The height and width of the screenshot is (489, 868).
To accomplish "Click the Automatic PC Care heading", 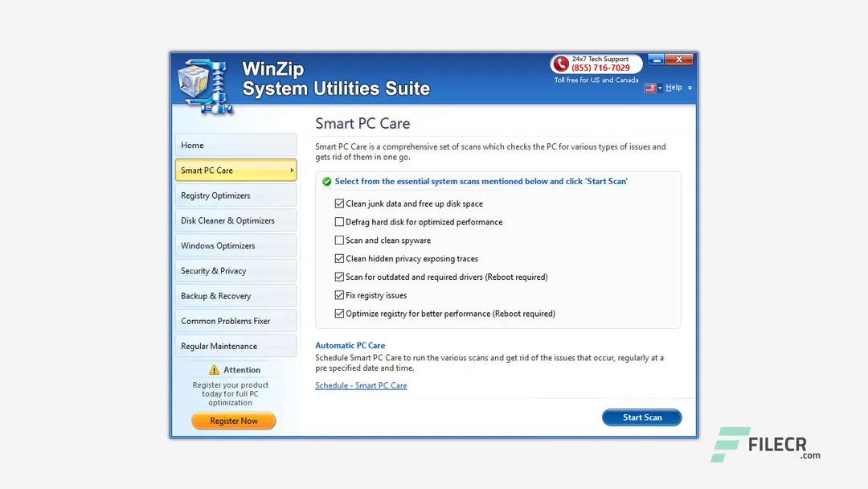I will 350,346.
